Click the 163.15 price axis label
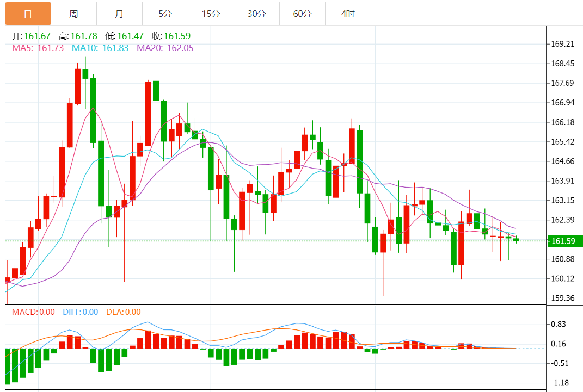583x392 pixels. coord(562,200)
